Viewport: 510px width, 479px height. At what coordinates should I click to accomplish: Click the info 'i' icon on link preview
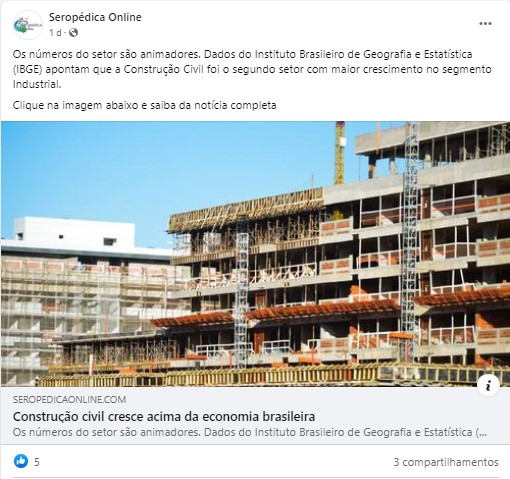[488, 386]
